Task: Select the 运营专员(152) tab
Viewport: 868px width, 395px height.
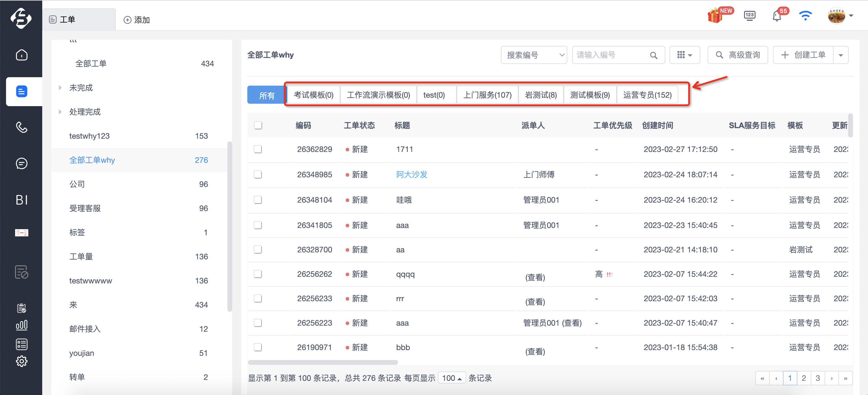Action: 647,95
